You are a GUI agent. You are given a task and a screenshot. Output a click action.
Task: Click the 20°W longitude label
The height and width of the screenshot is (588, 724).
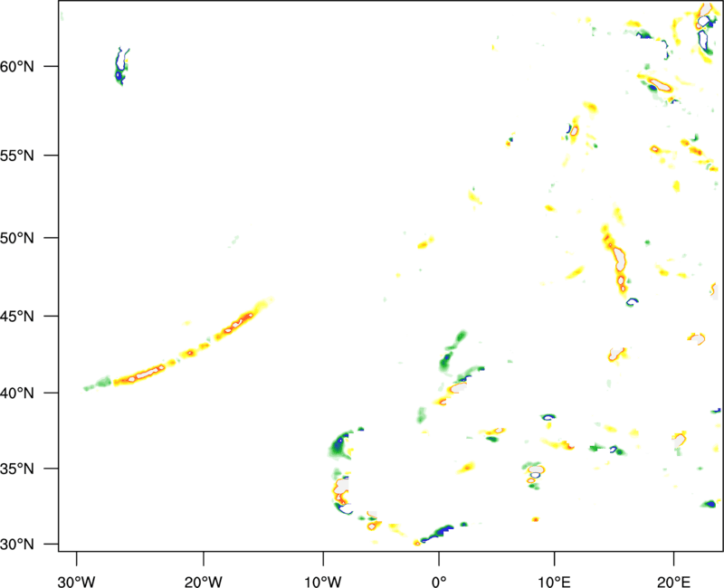point(204,582)
